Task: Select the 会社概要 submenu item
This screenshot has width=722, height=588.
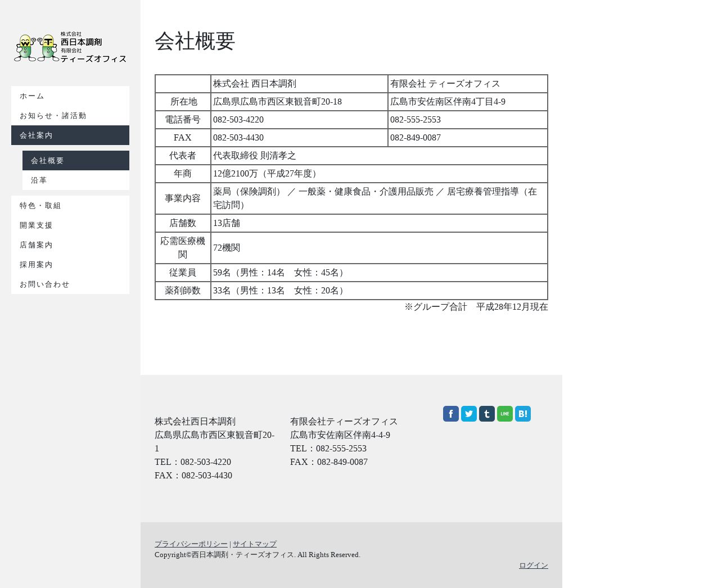Action: pos(76,161)
